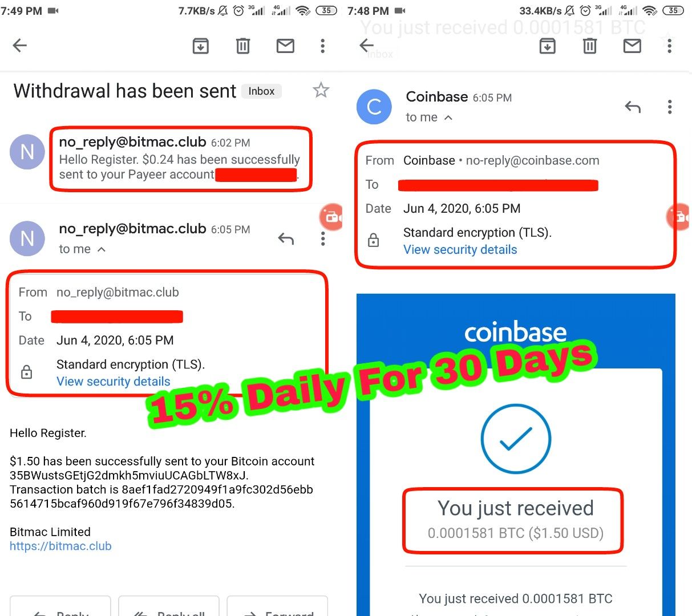Star the Withdrawal has been sent email
The image size is (692, 616).
pos(321,90)
